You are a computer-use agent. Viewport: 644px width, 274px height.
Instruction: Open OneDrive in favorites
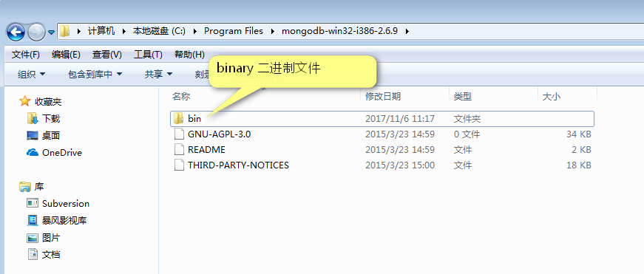62,153
